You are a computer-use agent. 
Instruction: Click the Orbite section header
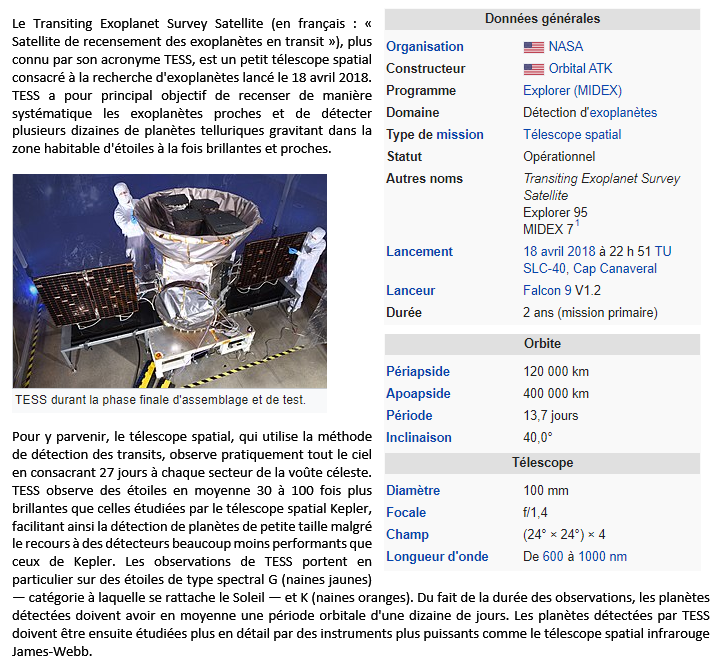click(542, 344)
